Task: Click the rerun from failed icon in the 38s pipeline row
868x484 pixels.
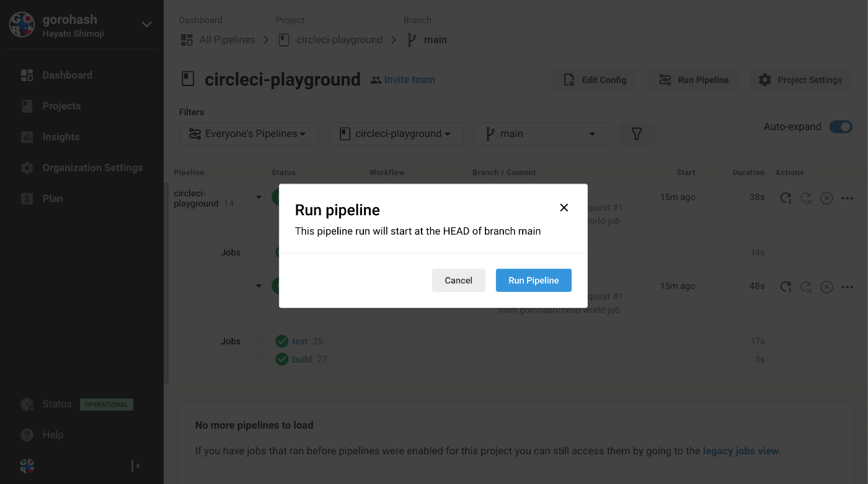Action: tap(806, 198)
